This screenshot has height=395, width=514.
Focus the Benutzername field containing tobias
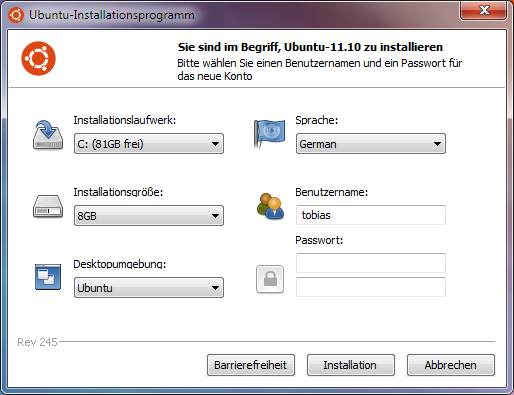coord(371,215)
